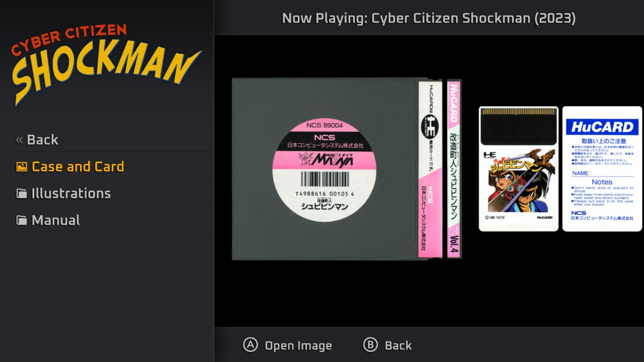The width and height of the screenshot is (644, 362).
Task: Click the Cyber Citizen Shockman logo
Action: [107, 64]
